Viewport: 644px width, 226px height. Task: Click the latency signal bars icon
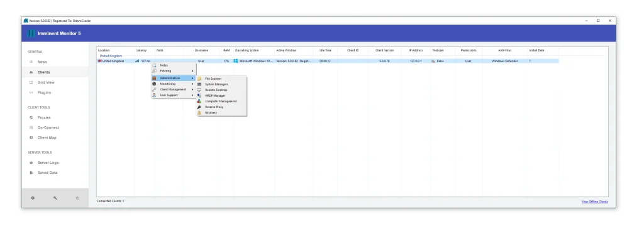(137, 61)
